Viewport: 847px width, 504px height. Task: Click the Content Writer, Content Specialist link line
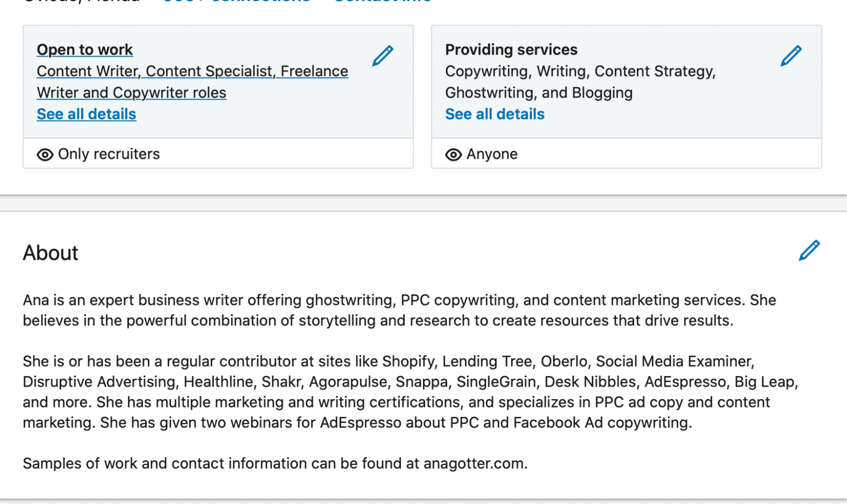coord(192,71)
